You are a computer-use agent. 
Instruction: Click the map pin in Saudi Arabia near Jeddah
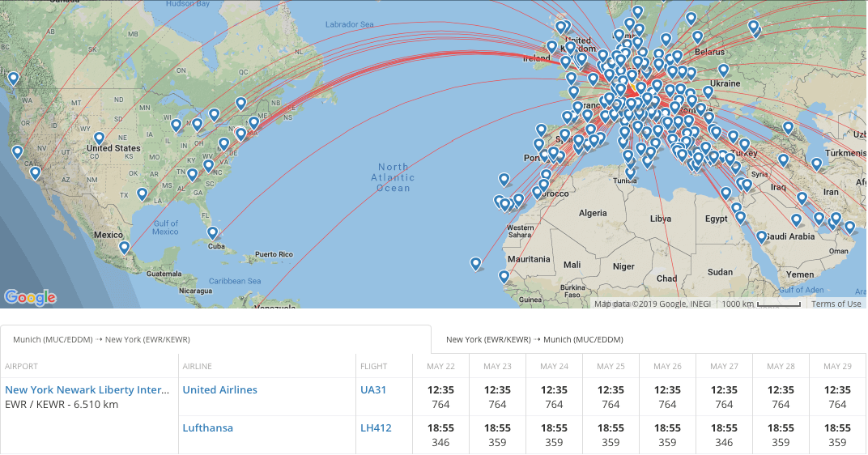pyautogui.click(x=762, y=237)
